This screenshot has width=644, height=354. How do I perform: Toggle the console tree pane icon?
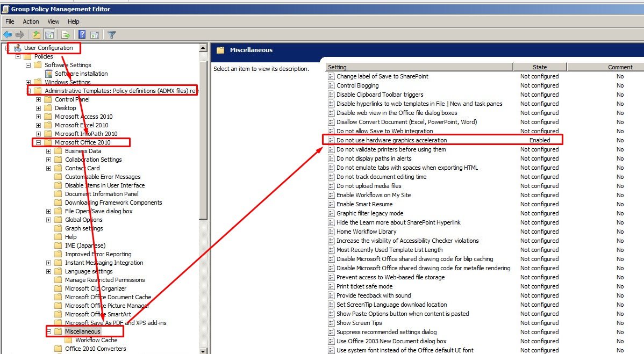click(49, 34)
